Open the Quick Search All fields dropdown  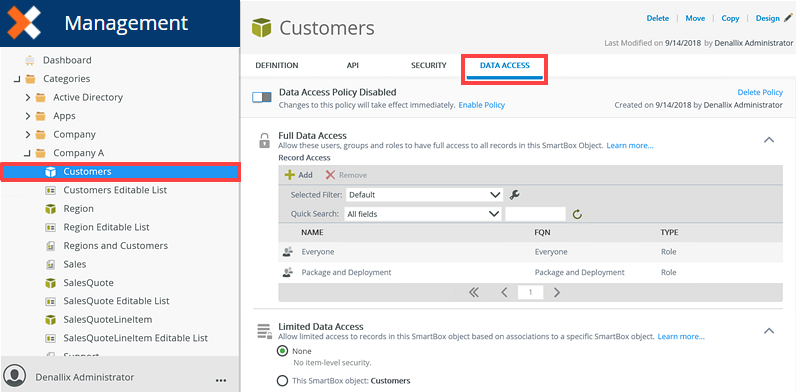pyautogui.click(x=423, y=214)
